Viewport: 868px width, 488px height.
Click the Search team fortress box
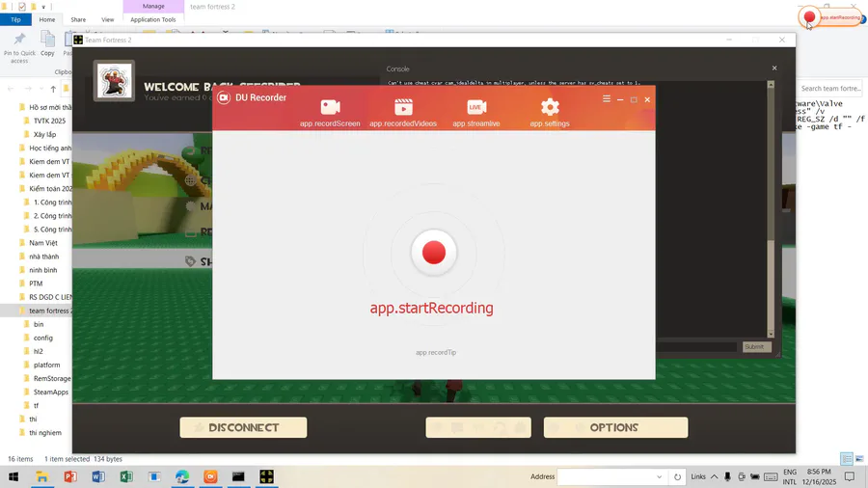point(830,89)
